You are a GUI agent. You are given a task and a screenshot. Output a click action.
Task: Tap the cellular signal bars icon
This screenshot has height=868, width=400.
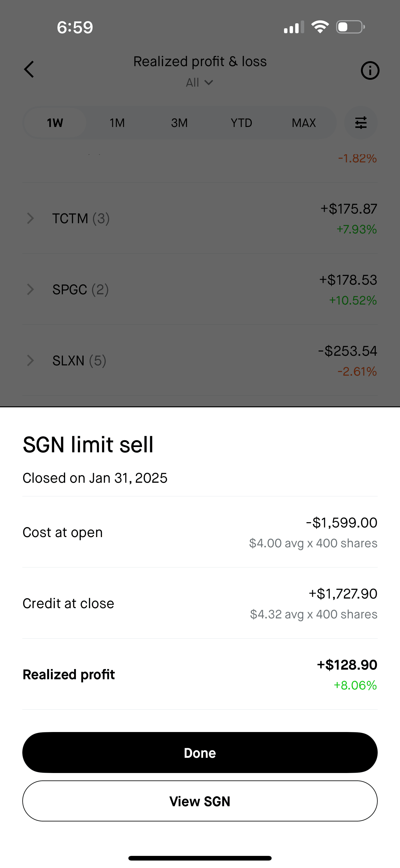point(294,27)
